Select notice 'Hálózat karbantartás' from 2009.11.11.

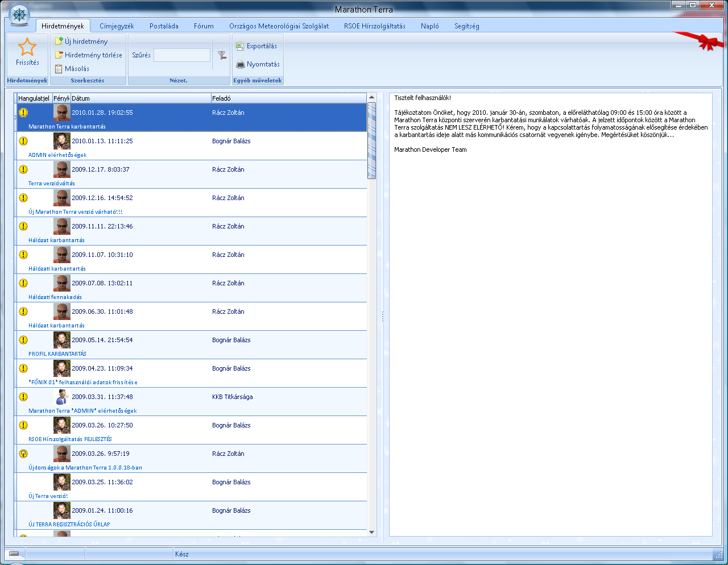pos(56,240)
